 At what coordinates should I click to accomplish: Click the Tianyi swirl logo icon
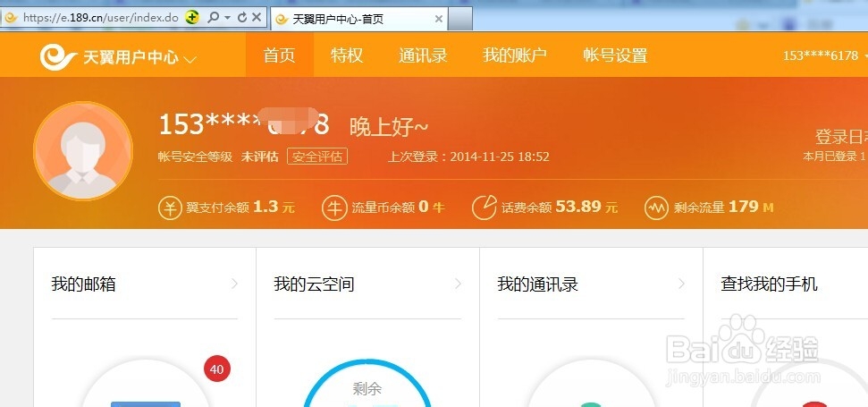click(x=58, y=56)
